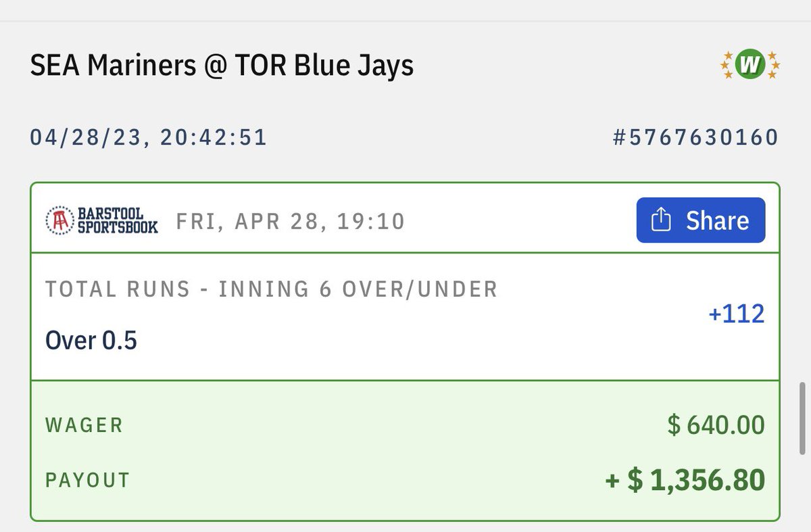The width and height of the screenshot is (811, 532).
Task: Click the Over 0.5 selection
Action: [x=91, y=340]
